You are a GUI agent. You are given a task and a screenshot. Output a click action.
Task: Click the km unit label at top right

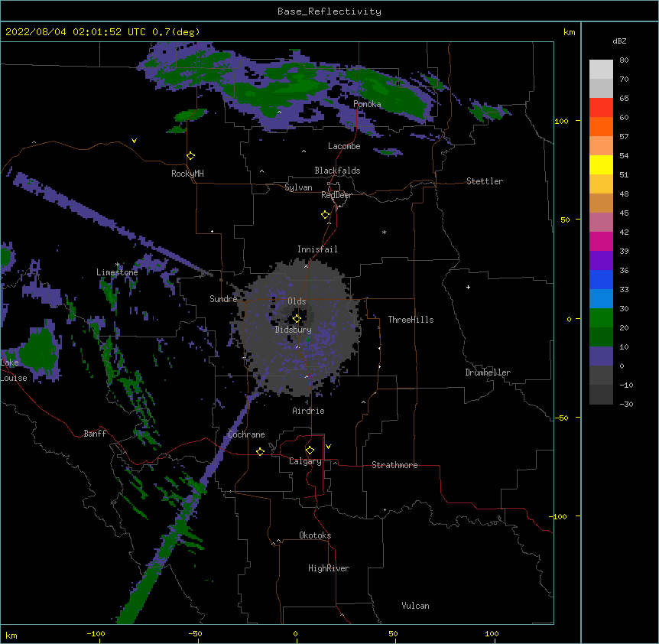[x=570, y=32]
